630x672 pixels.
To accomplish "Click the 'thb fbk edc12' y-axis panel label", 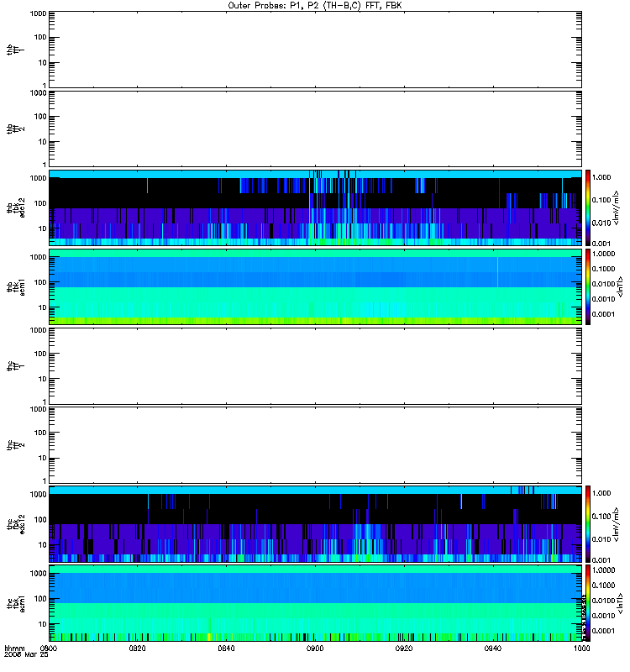I will 15,207.
